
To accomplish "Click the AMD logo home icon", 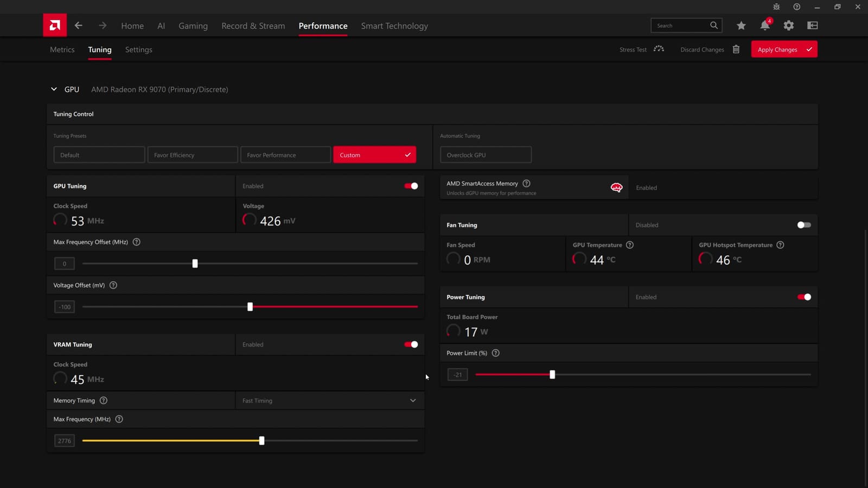I will click(x=55, y=25).
